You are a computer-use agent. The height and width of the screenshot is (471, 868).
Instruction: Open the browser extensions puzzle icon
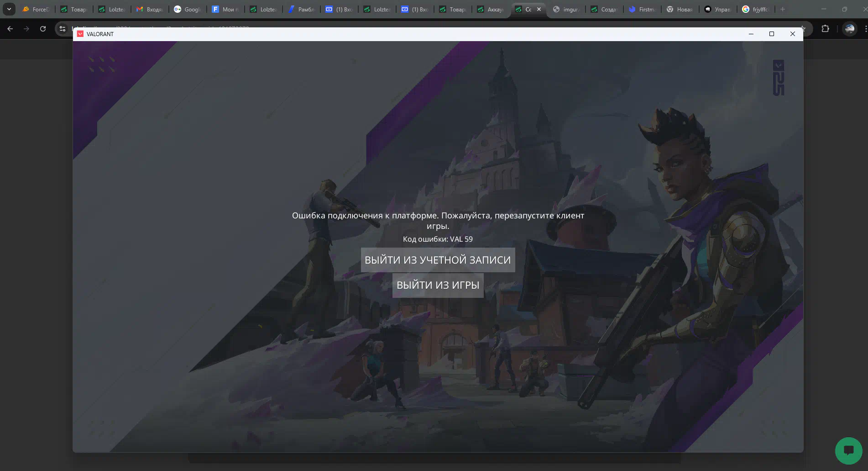pos(825,29)
